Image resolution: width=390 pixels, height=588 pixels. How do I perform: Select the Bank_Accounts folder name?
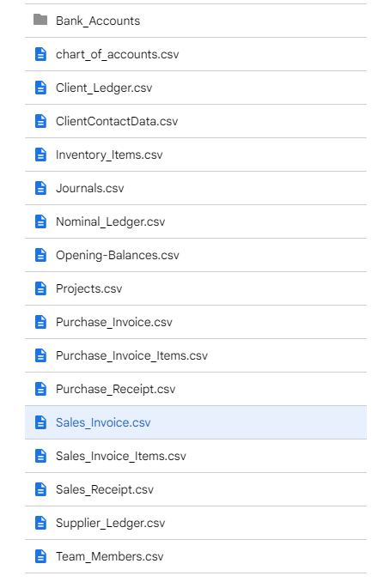pos(98,21)
